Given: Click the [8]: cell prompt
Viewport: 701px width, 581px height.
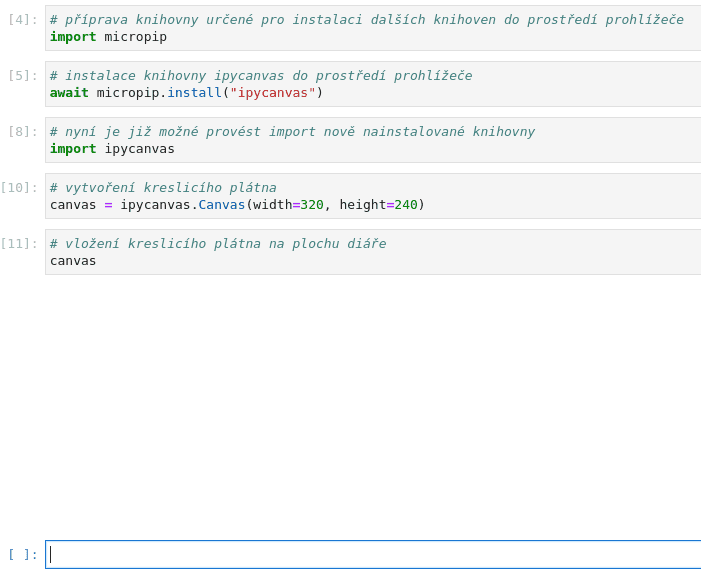Looking at the screenshot, I should [23, 131].
